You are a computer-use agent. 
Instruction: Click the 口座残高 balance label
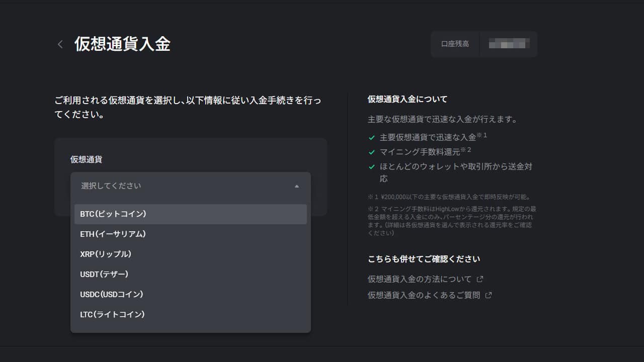455,44
